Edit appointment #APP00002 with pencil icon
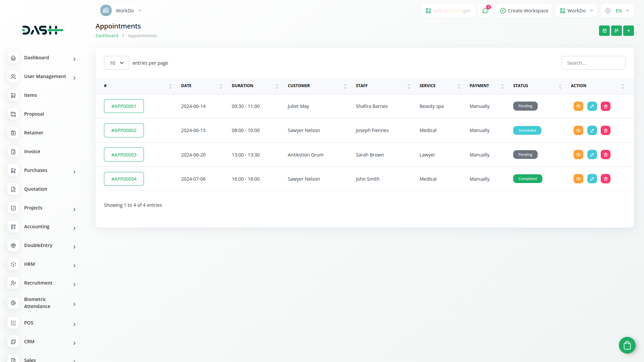Image resolution: width=644 pixels, height=362 pixels. click(592, 131)
